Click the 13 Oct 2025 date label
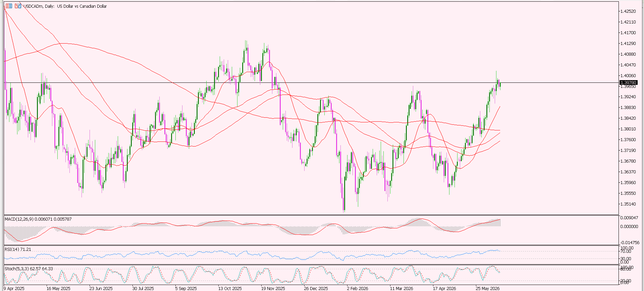This screenshot has height=291, width=644. coord(230,288)
